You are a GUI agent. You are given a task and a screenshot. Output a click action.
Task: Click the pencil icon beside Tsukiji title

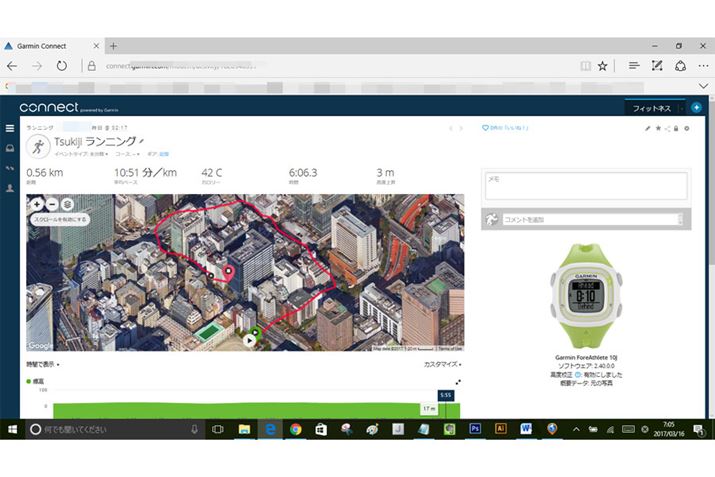(141, 142)
